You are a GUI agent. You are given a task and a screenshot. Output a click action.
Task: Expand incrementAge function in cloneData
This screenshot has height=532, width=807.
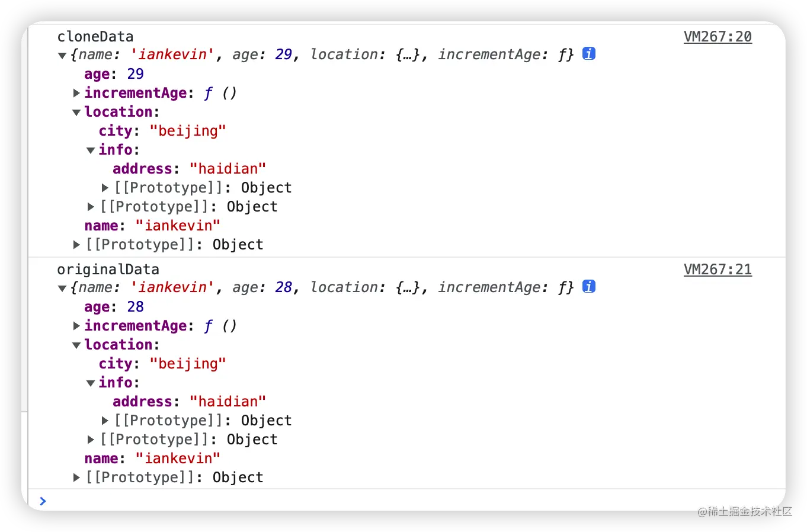[x=76, y=93]
